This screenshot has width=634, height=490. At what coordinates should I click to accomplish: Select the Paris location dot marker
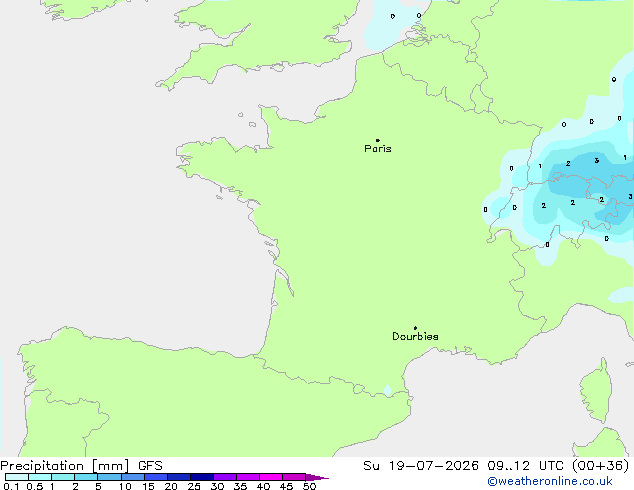coord(378,140)
